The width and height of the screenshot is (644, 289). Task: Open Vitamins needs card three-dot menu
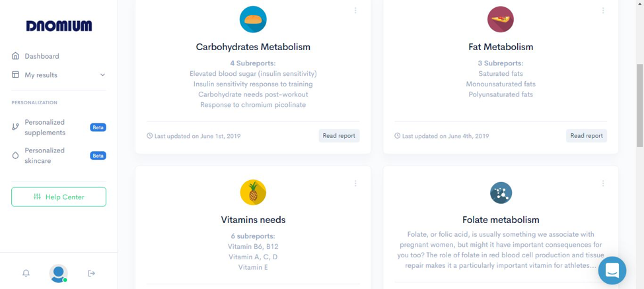pos(355,183)
